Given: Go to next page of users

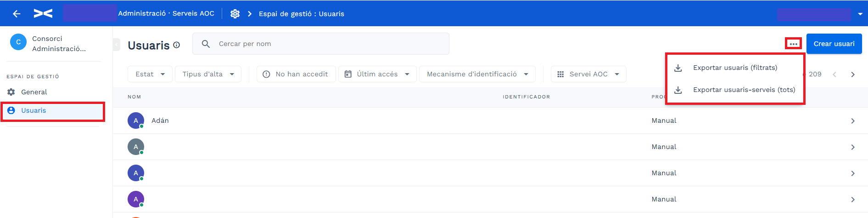Looking at the screenshot, I should (852, 75).
